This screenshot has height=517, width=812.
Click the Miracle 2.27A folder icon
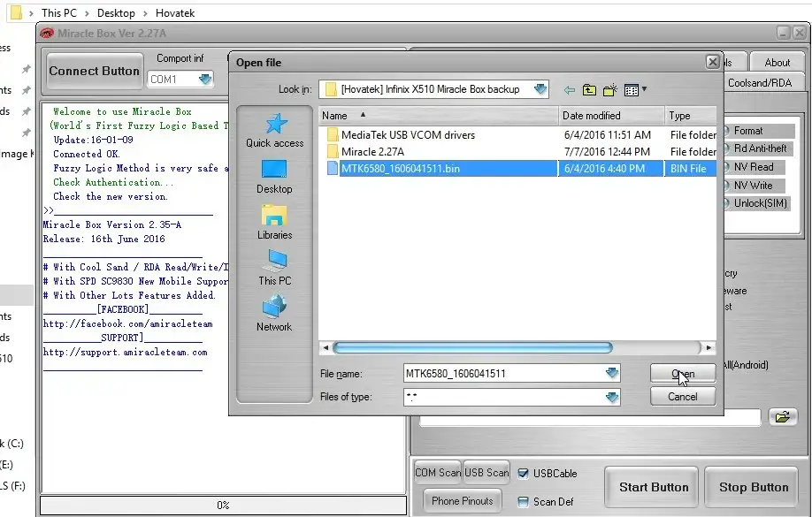333,152
